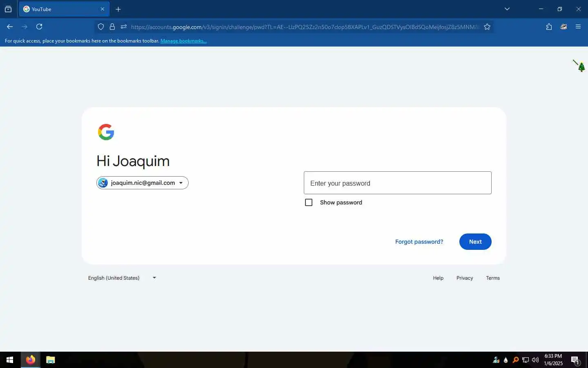Open the extensions puzzle icon
The height and width of the screenshot is (368, 588).
549,27
